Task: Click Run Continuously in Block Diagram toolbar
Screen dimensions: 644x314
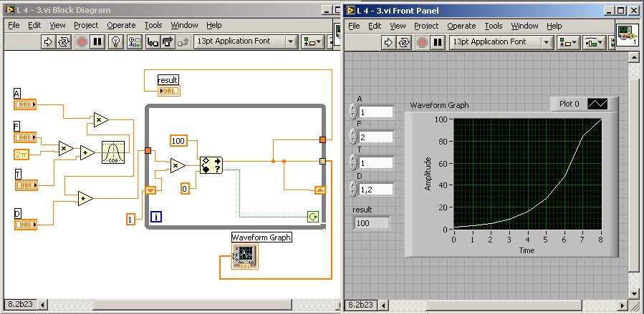Action: tap(63, 41)
